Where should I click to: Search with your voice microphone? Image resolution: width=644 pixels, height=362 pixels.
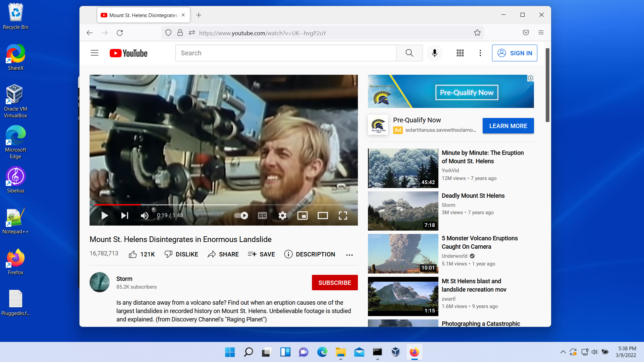434,53
